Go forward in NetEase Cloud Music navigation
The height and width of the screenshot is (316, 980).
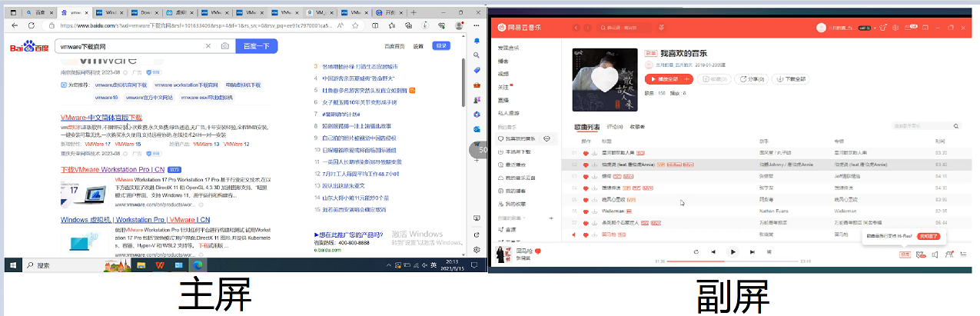pyautogui.click(x=588, y=28)
